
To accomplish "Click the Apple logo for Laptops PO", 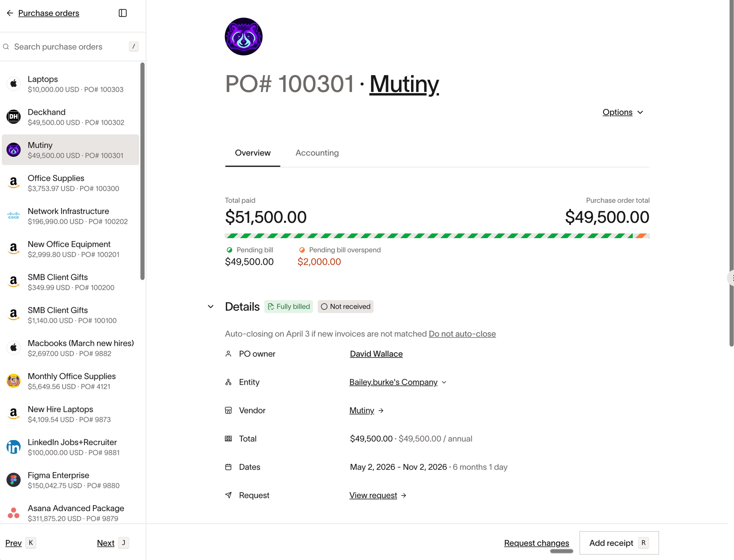I will coord(14,84).
